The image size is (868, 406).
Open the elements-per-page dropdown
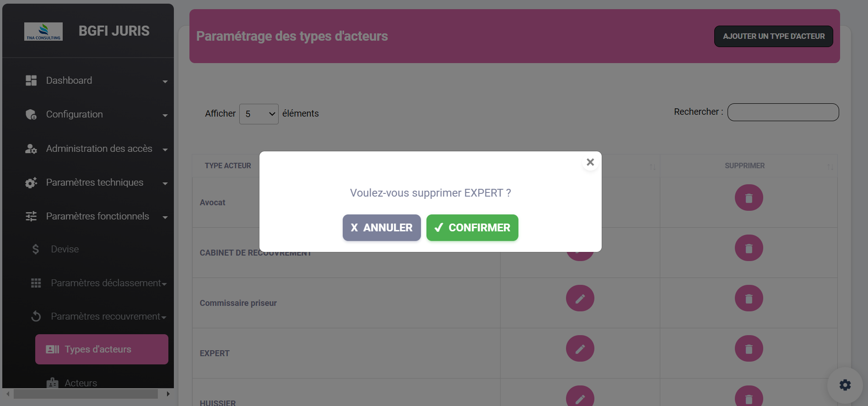[259, 114]
